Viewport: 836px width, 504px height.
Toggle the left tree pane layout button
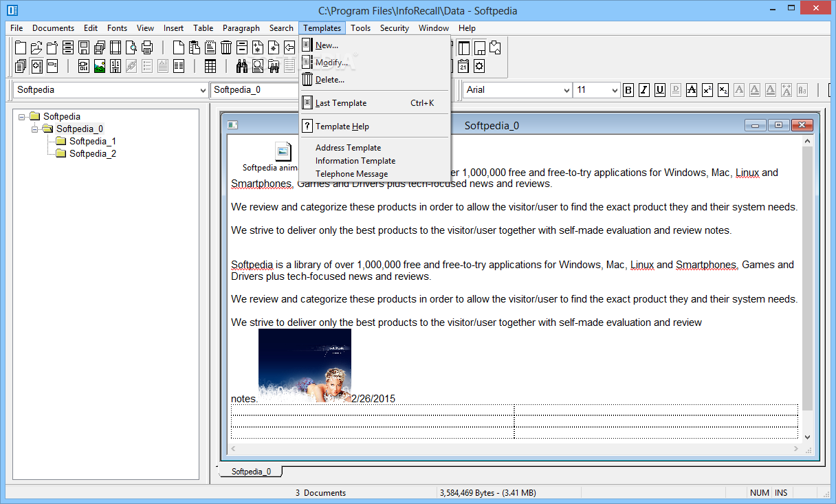463,47
